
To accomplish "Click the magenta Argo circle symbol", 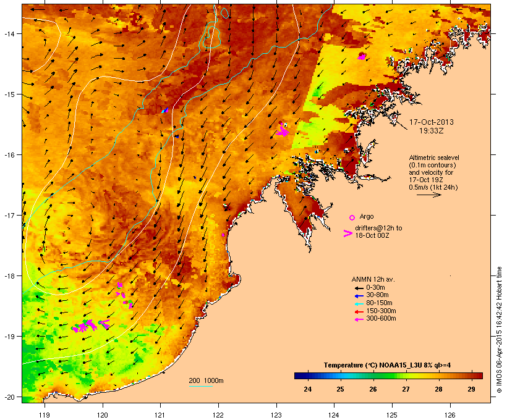I will coord(352,218).
